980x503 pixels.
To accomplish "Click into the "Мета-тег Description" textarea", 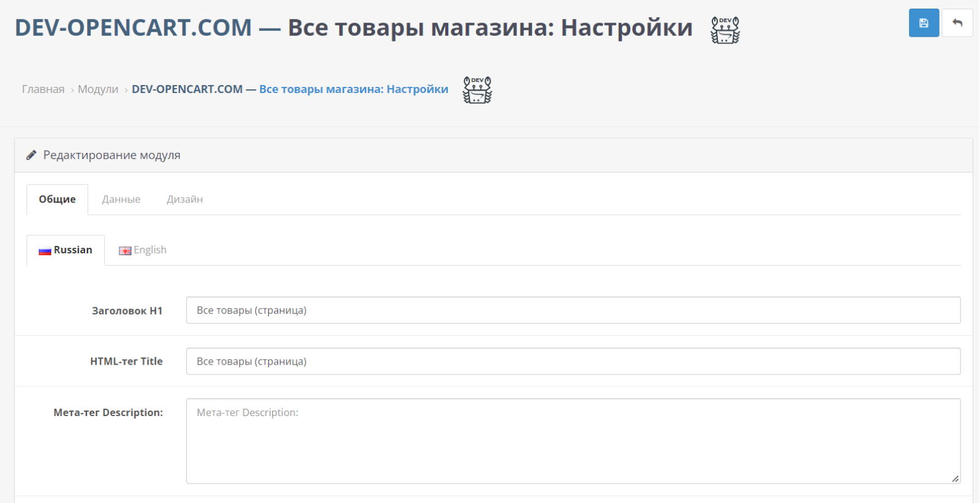I will [x=573, y=441].
